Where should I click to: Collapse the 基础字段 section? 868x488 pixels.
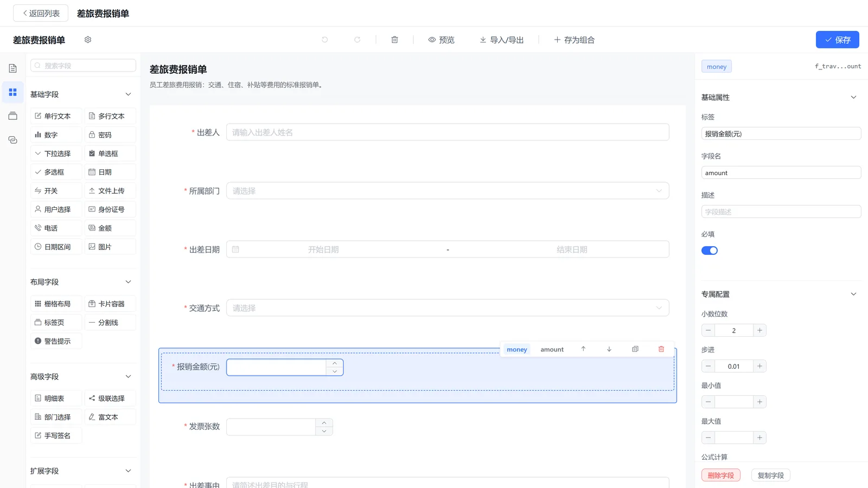tap(129, 94)
